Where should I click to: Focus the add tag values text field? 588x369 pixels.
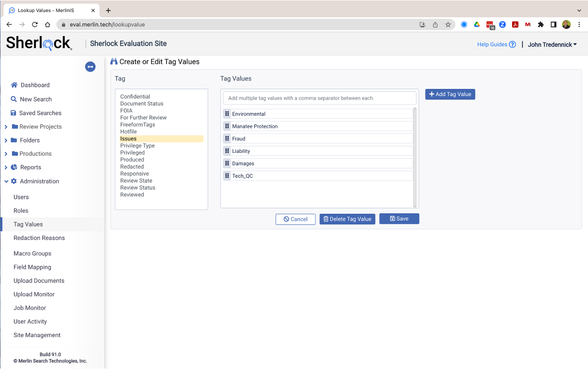319,98
